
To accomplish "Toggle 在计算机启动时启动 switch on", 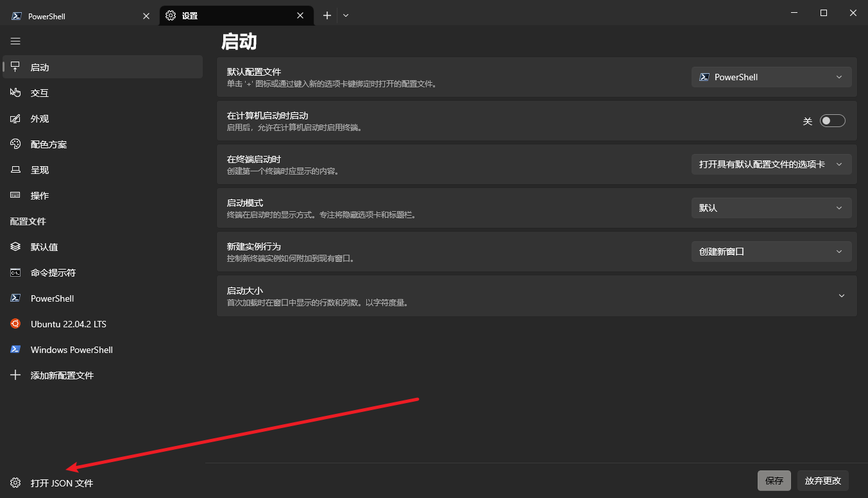I will (x=832, y=121).
